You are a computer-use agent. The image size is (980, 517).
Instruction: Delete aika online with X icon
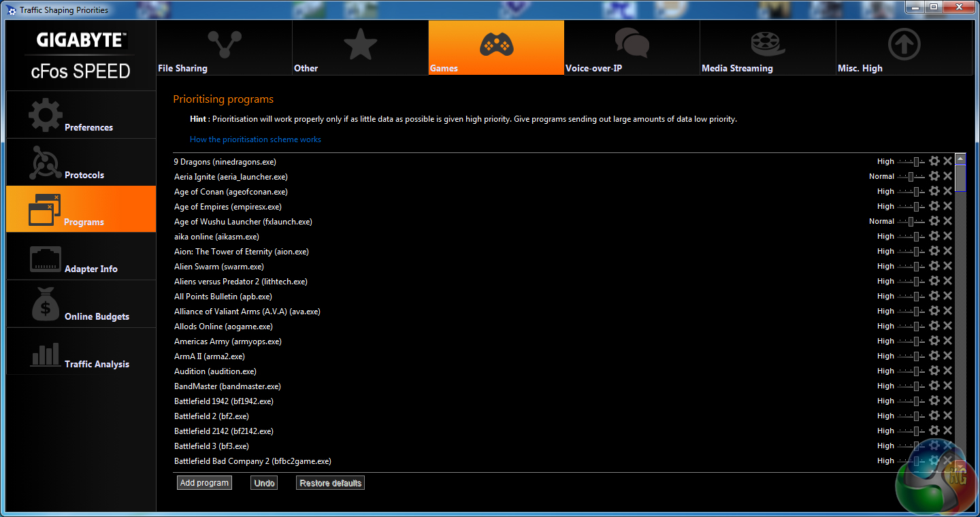click(x=947, y=236)
